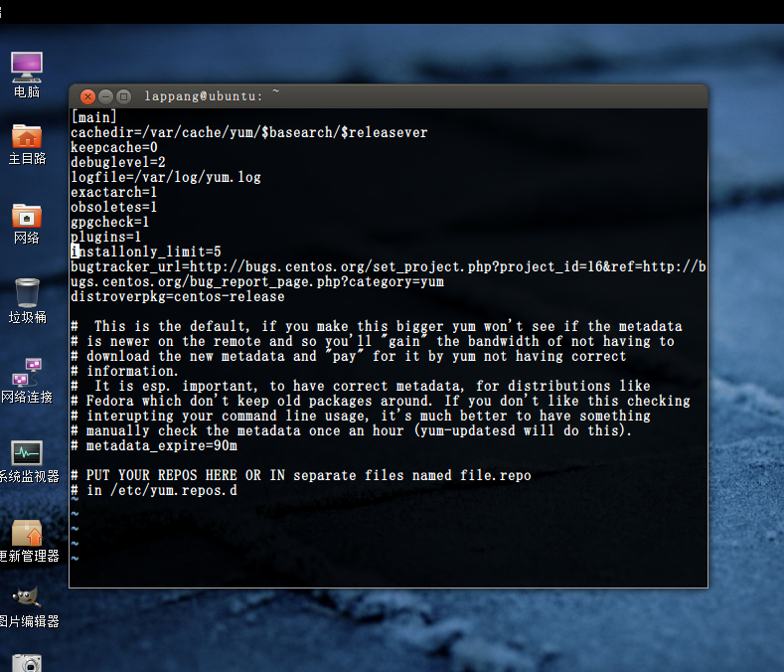Maximize the terminal window
Image resolution: width=784 pixels, height=672 pixels.
[123, 96]
